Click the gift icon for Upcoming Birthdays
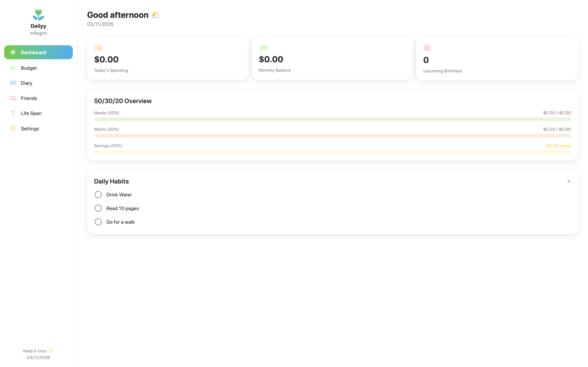Image resolution: width=588 pixels, height=367 pixels. [x=427, y=48]
